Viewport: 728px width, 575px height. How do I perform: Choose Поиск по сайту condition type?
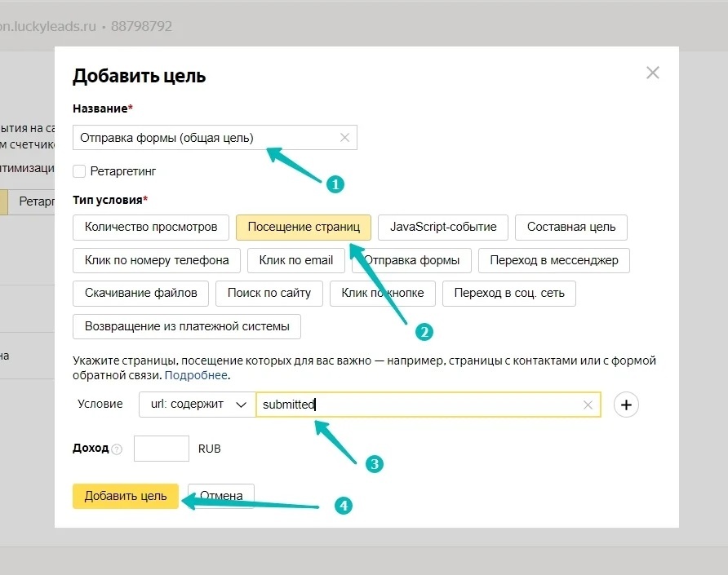tap(269, 294)
